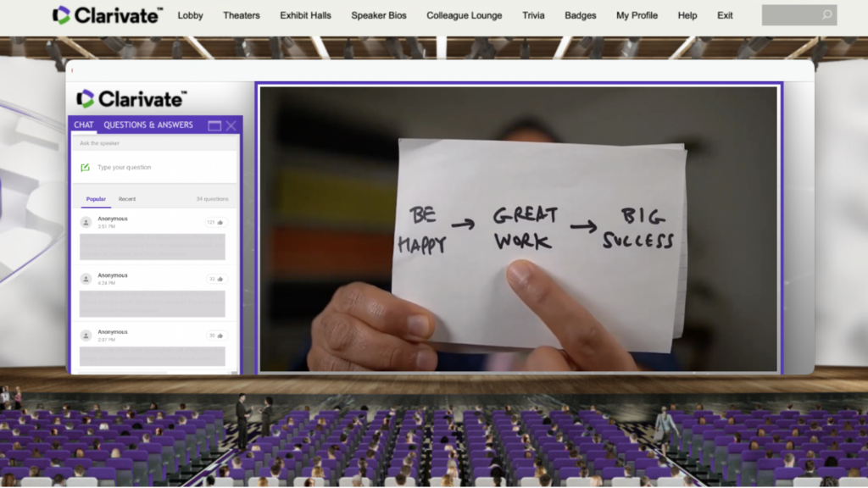
Task: Open the Questions & Answers tab
Action: (148, 125)
